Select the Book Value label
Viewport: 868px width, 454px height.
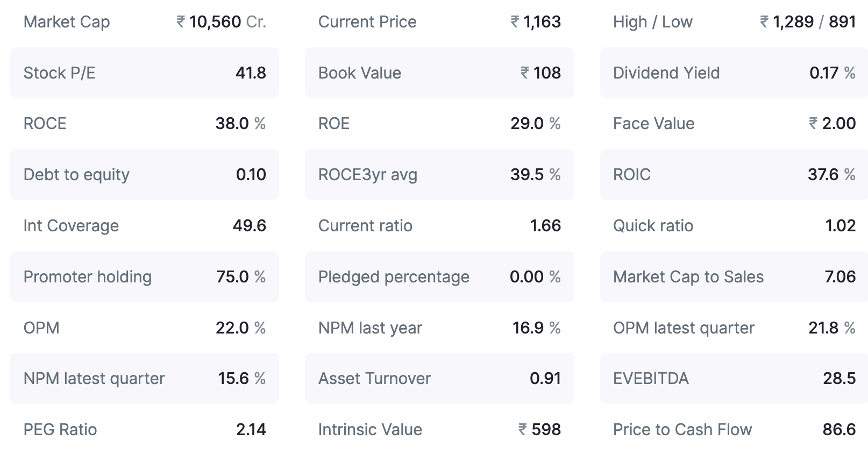click(360, 73)
